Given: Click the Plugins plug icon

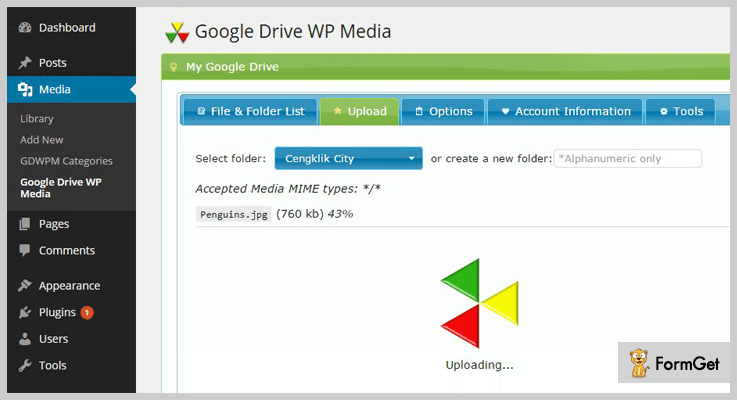Looking at the screenshot, I should point(25,312).
